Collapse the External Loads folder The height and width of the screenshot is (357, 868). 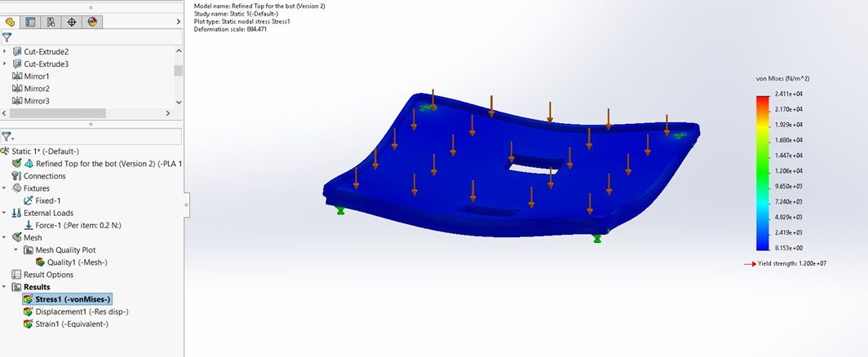pyautogui.click(x=5, y=213)
